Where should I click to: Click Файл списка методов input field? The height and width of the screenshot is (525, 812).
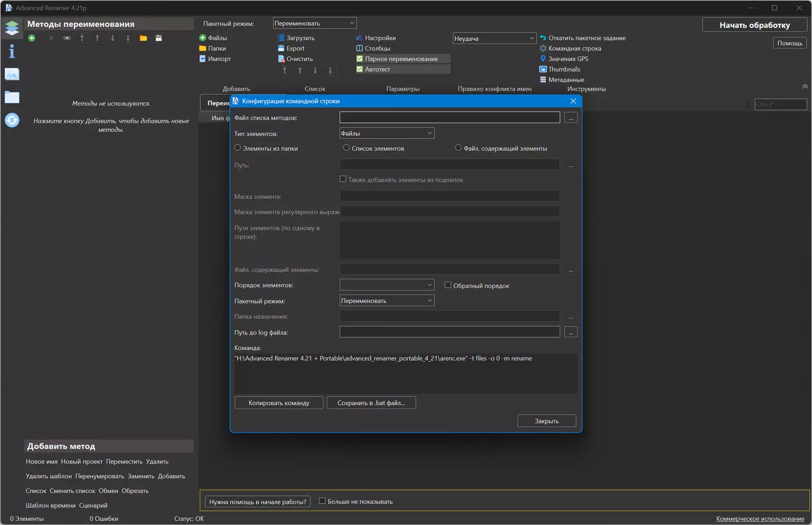point(450,117)
